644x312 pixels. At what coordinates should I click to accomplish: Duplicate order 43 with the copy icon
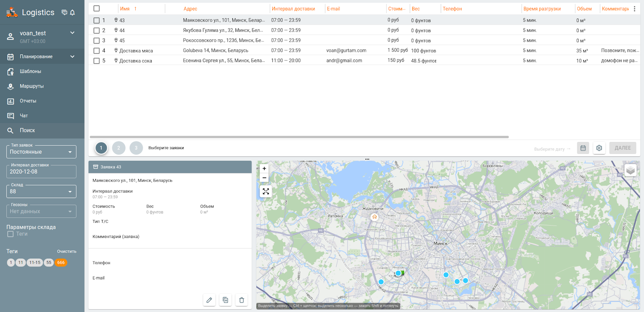pyautogui.click(x=225, y=300)
